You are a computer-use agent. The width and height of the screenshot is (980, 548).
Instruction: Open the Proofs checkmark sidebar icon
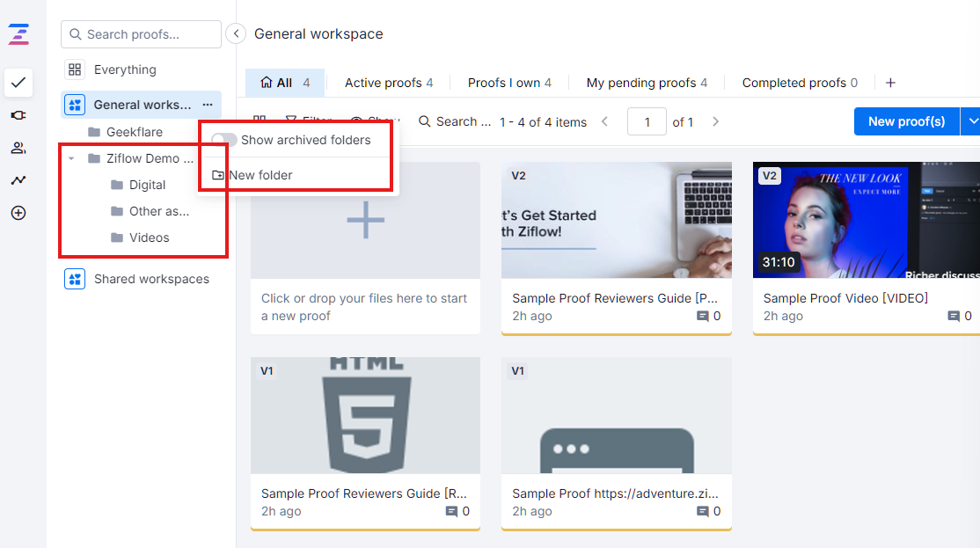(18, 83)
